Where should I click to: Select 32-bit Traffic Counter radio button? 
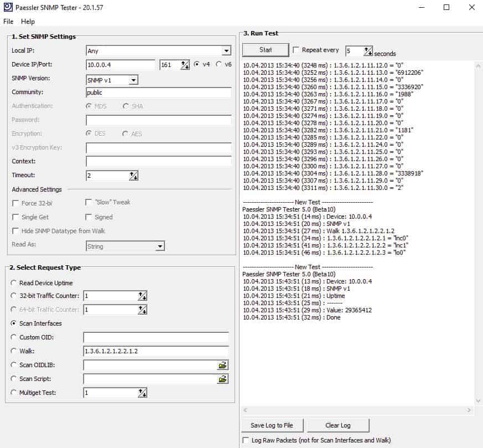(13, 296)
